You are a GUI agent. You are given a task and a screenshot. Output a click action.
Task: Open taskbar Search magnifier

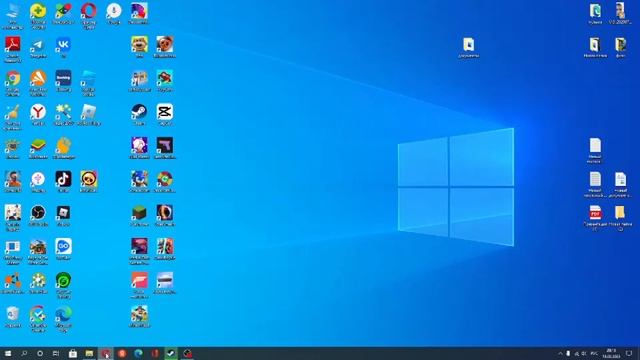point(24,353)
